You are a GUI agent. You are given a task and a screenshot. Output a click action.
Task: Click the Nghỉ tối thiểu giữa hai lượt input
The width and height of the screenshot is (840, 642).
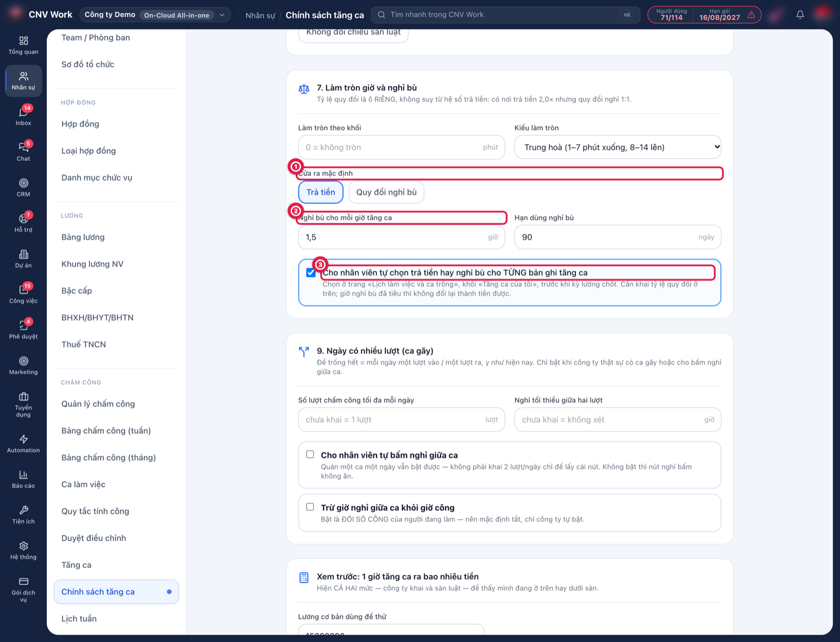point(618,420)
